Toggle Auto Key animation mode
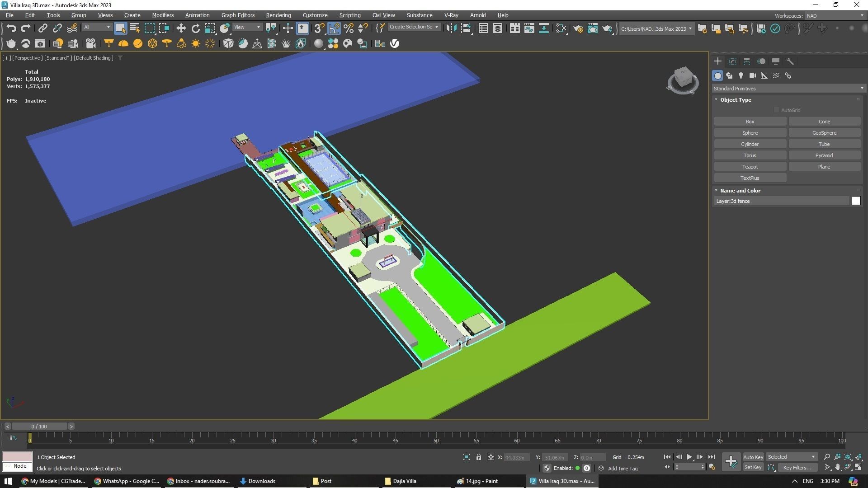 pyautogui.click(x=753, y=457)
